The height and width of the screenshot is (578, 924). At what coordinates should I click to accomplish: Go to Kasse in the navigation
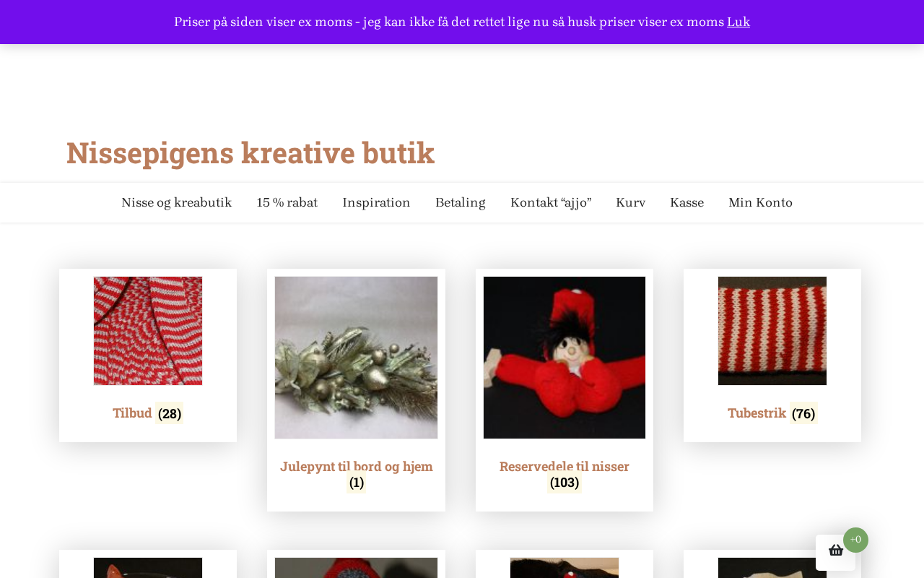coord(687,203)
